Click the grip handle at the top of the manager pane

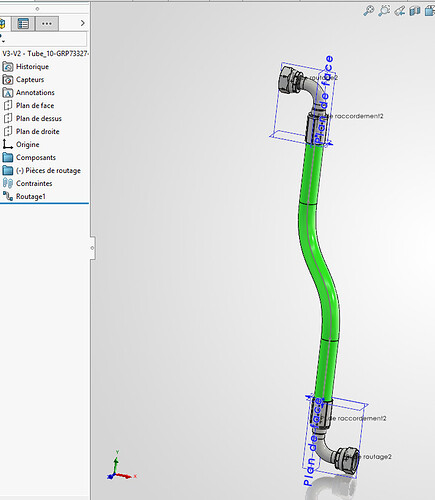point(37,9)
